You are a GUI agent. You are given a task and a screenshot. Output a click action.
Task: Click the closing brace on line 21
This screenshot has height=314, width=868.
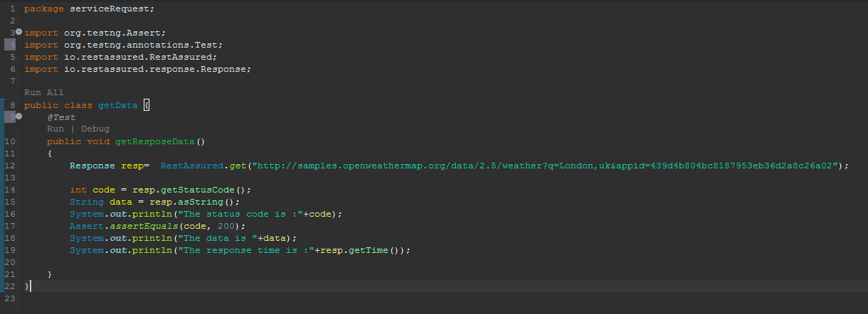[x=50, y=274]
